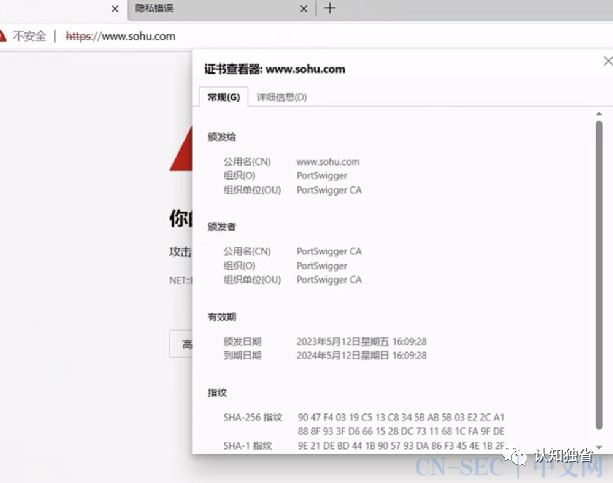This screenshot has height=483, width=613.
Task: Click the red not-secure warning icon
Action: pos(2,36)
